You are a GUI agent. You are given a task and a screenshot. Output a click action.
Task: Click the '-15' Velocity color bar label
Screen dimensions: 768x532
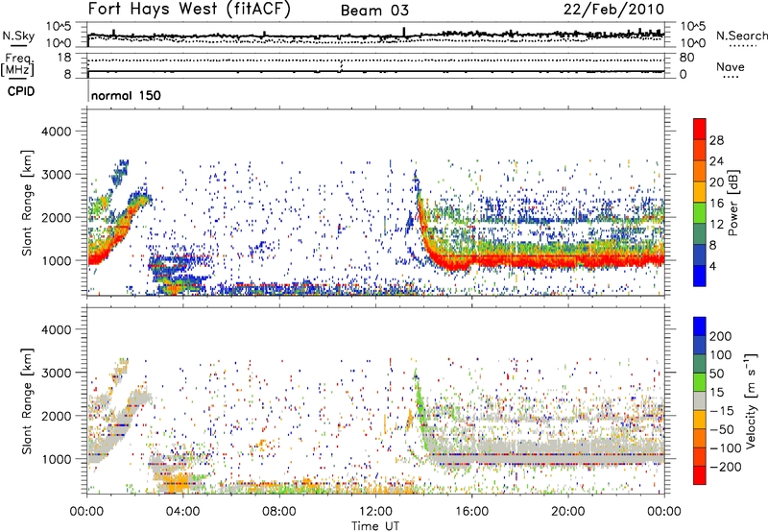[722, 411]
